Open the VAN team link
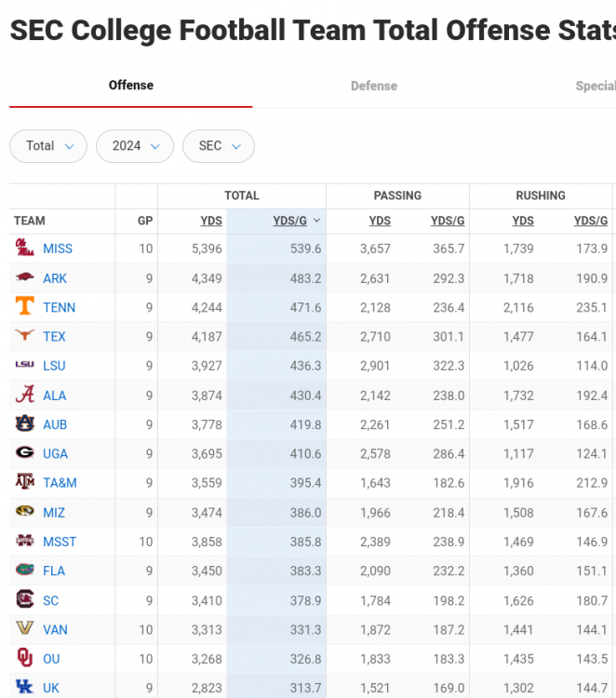The height and width of the screenshot is (698, 616). (x=55, y=629)
